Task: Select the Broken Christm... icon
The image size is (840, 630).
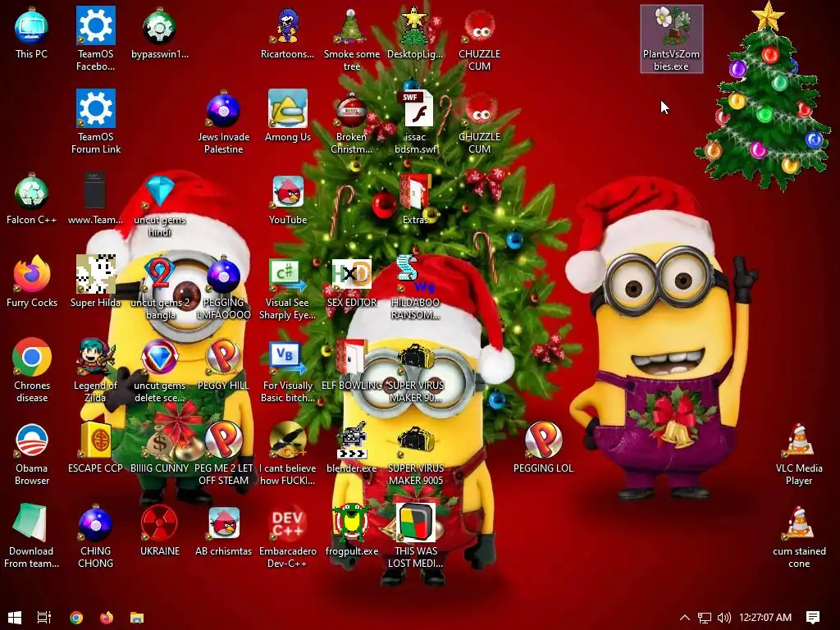Action: pos(351,122)
